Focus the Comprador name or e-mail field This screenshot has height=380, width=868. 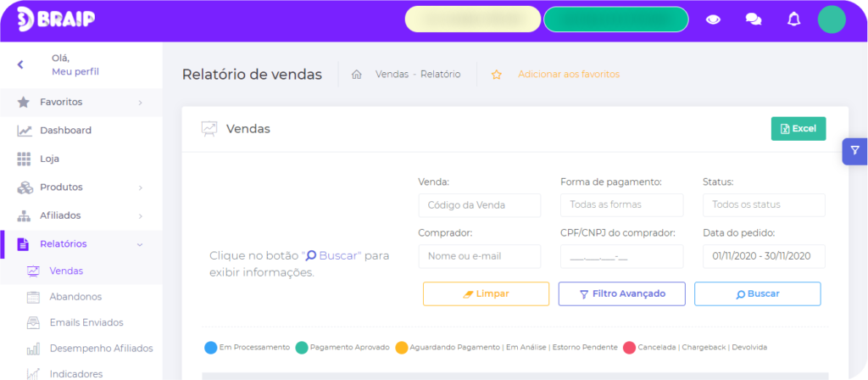tap(480, 256)
